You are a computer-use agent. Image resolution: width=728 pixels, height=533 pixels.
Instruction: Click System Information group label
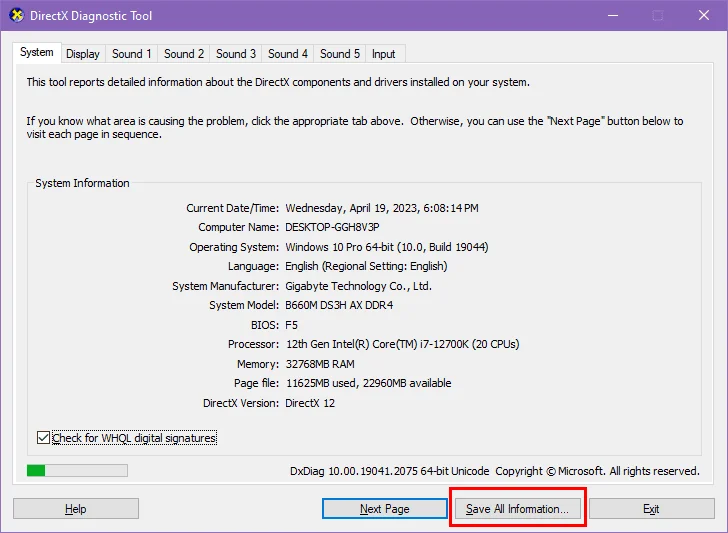82,183
